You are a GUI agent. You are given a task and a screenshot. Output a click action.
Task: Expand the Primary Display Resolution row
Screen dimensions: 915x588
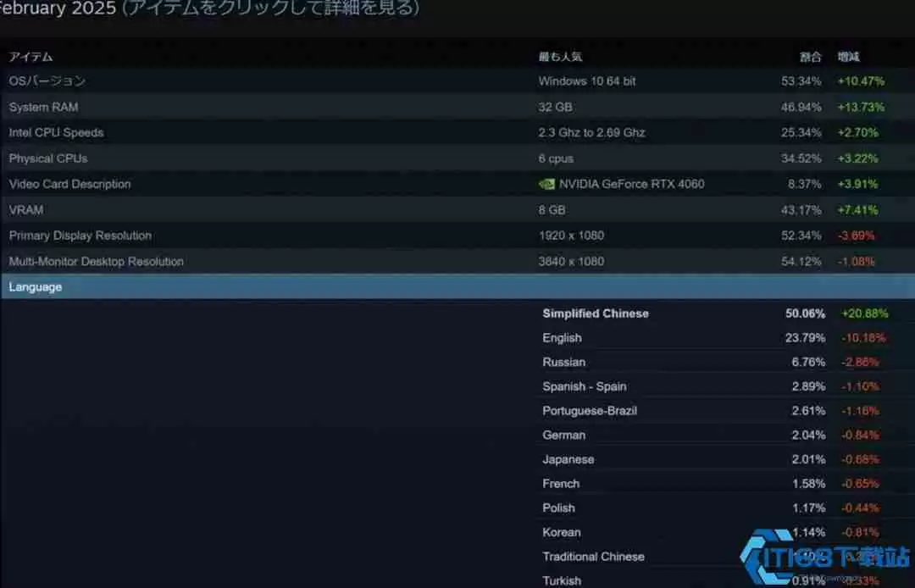(80, 236)
